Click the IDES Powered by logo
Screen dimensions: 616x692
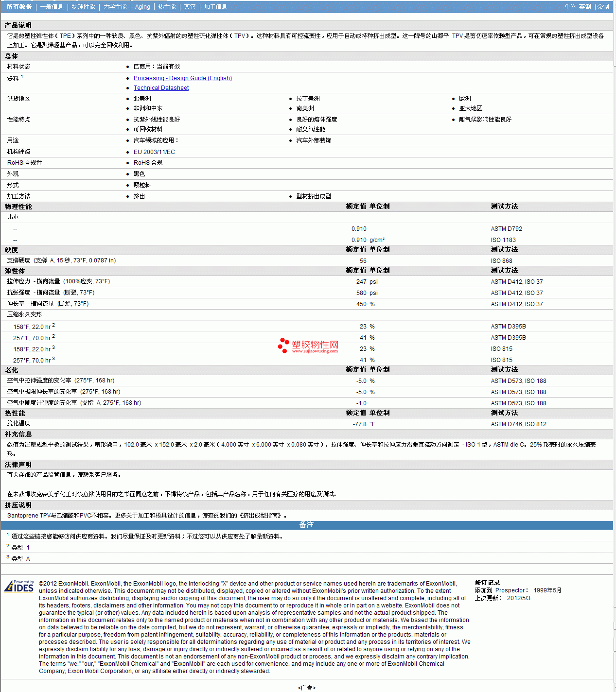19,586
